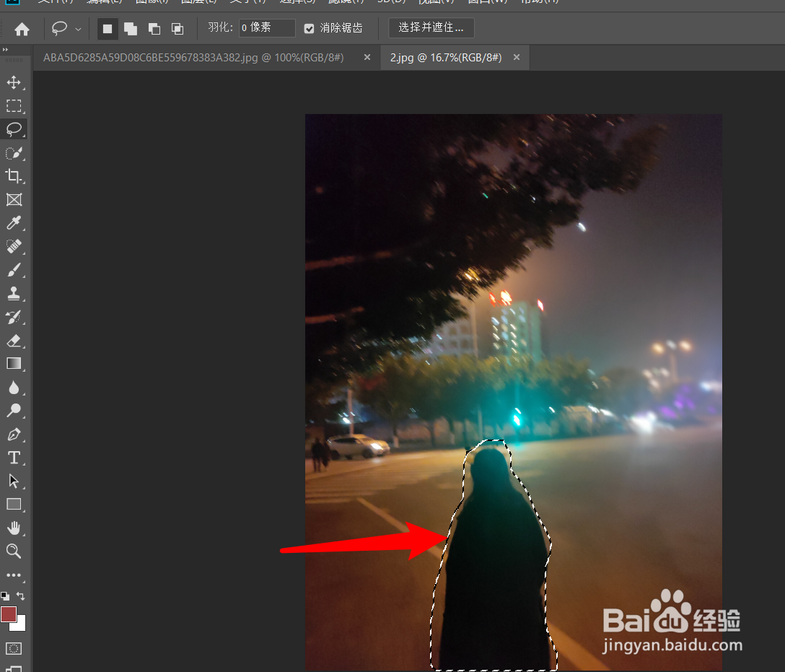Toggle Quick Mask mode
785x672 pixels.
click(x=14, y=648)
